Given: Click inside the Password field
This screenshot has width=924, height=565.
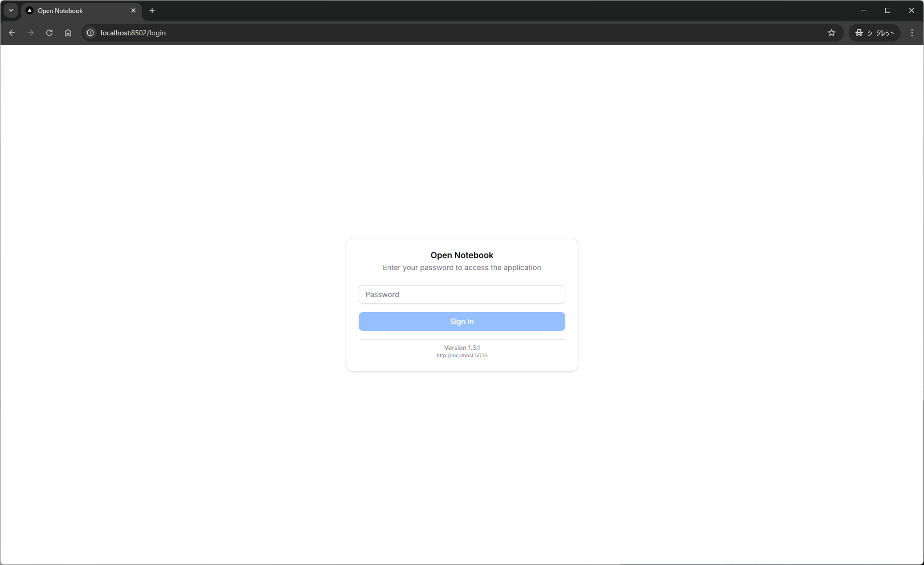Looking at the screenshot, I should [461, 294].
